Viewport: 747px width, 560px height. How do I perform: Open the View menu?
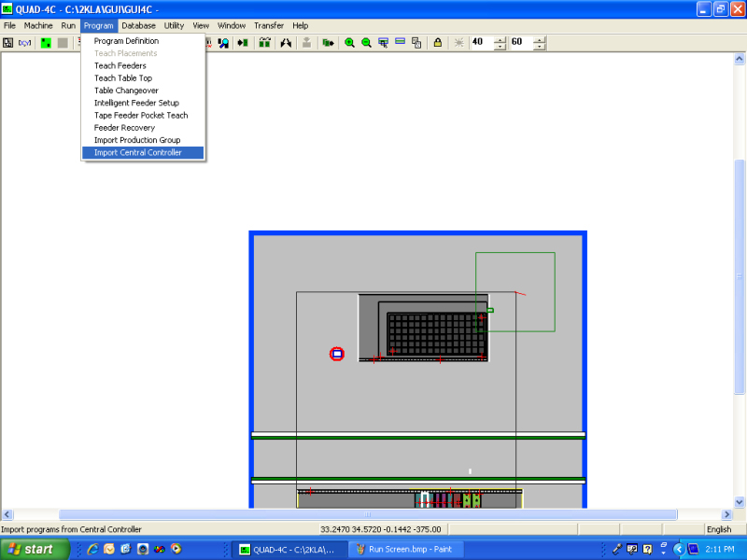point(201,26)
